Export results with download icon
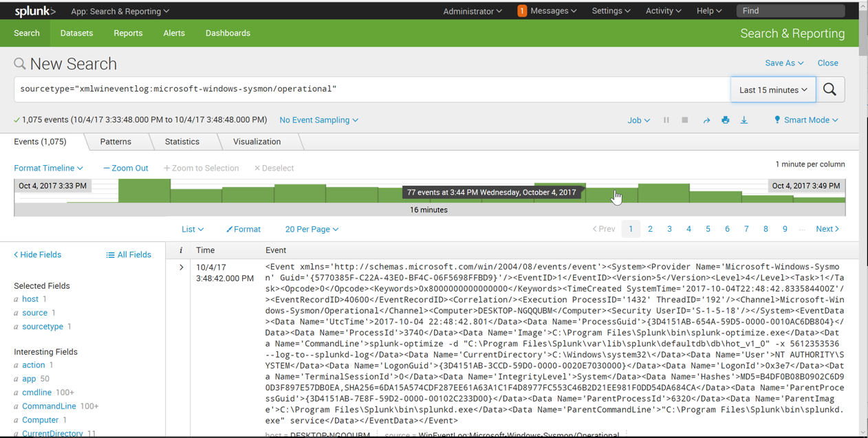 tap(744, 120)
